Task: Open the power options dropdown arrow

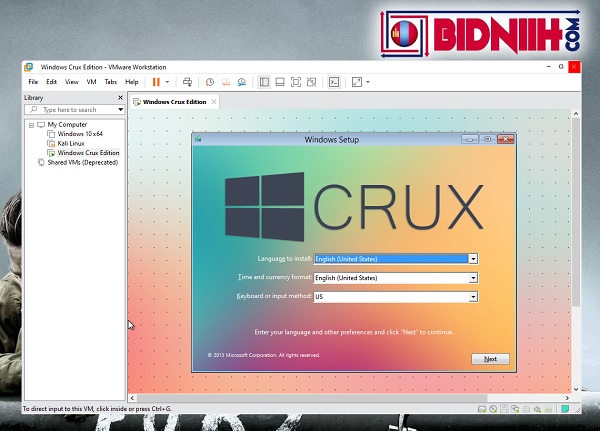Action: click(x=167, y=82)
